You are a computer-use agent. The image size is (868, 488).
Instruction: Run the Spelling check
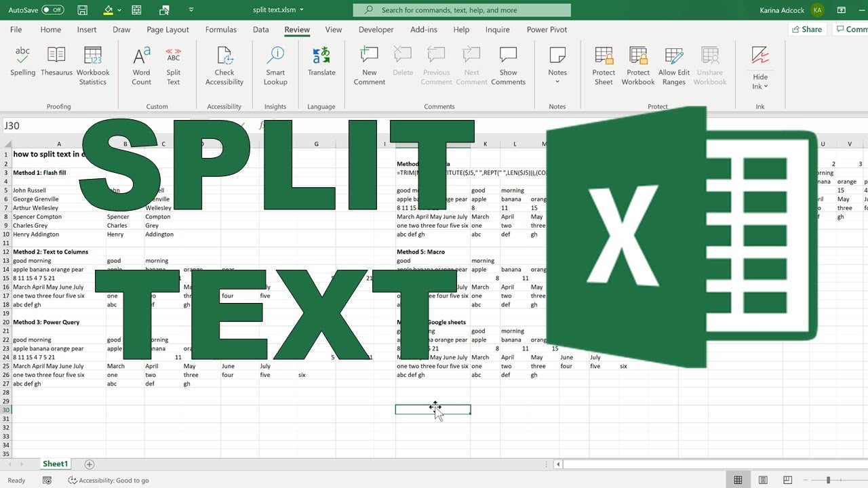22,62
